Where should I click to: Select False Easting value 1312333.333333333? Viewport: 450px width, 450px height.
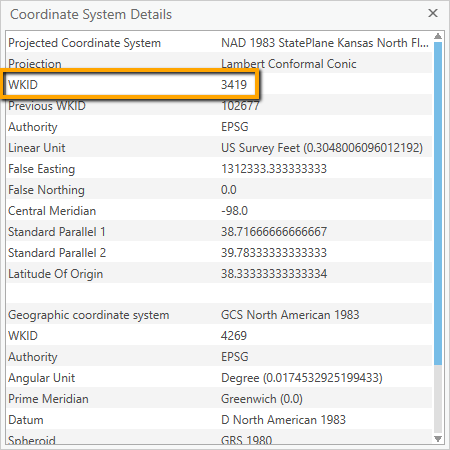coord(274,169)
